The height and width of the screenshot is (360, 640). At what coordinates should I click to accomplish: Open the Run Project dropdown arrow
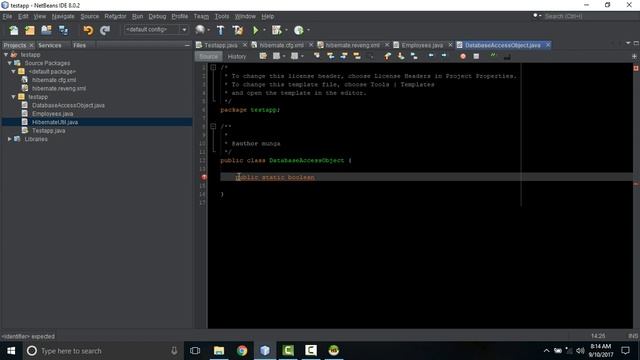click(x=264, y=30)
